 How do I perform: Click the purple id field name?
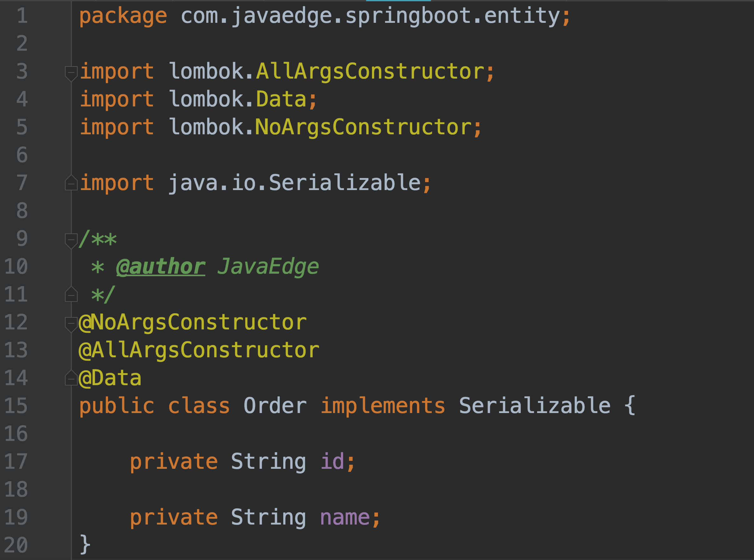pyautogui.click(x=332, y=462)
